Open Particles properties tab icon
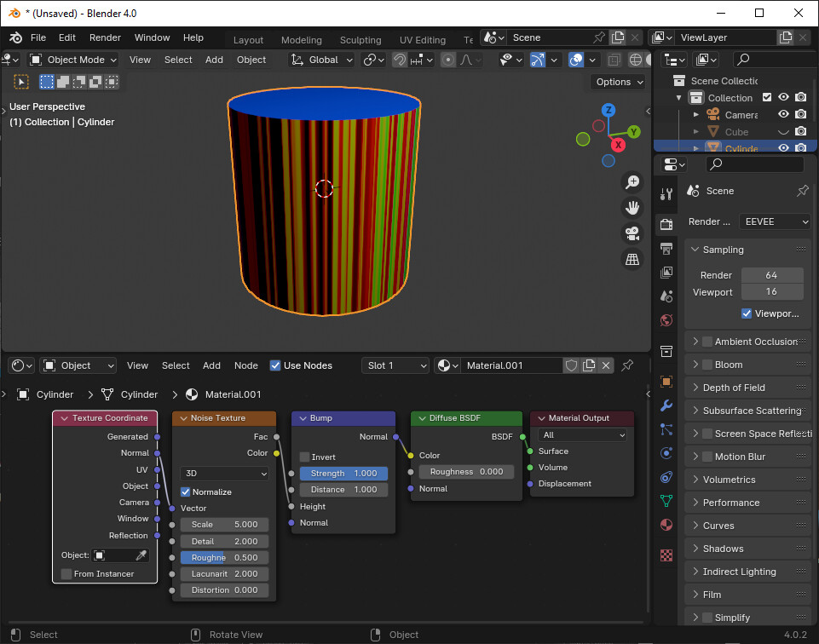 (x=666, y=429)
